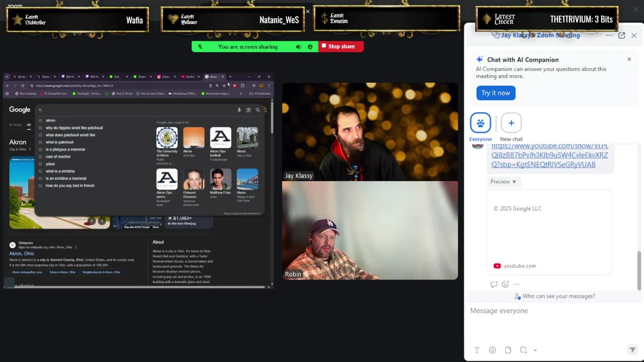Open Khan Academy bookmark

[x=26, y=94]
